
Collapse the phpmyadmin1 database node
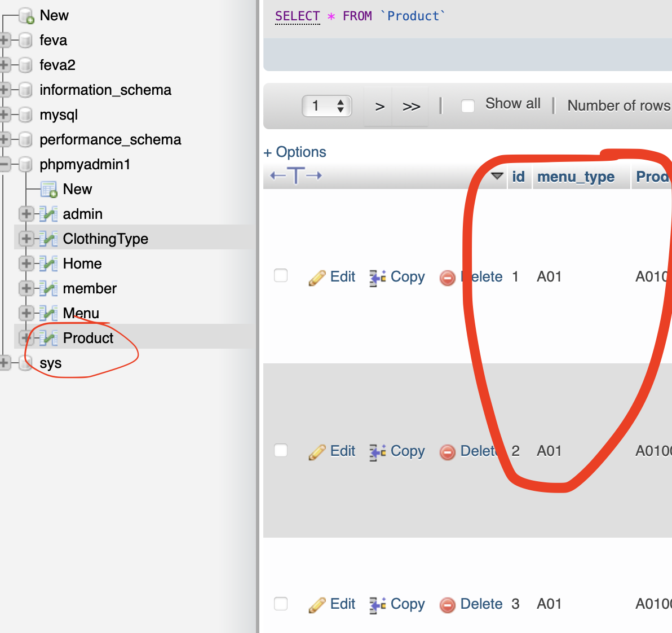(5, 164)
